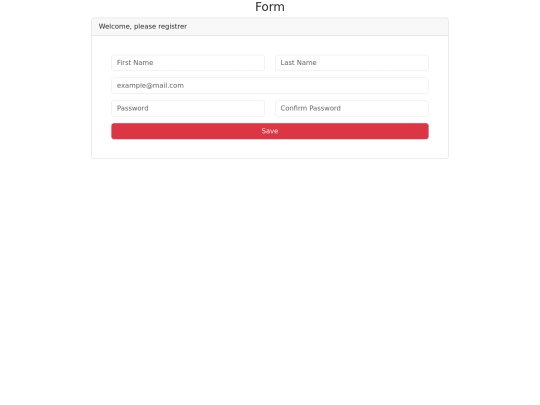
Task: Click the 'Welcome, please registrer' header text
Action: (x=143, y=27)
